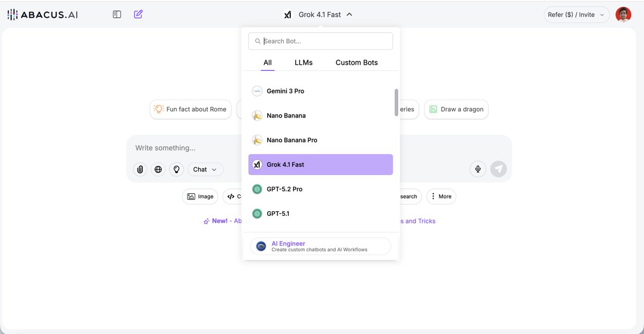The width and height of the screenshot is (644, 334).
Task: Switch to the All tab
Action: point(267,63)
